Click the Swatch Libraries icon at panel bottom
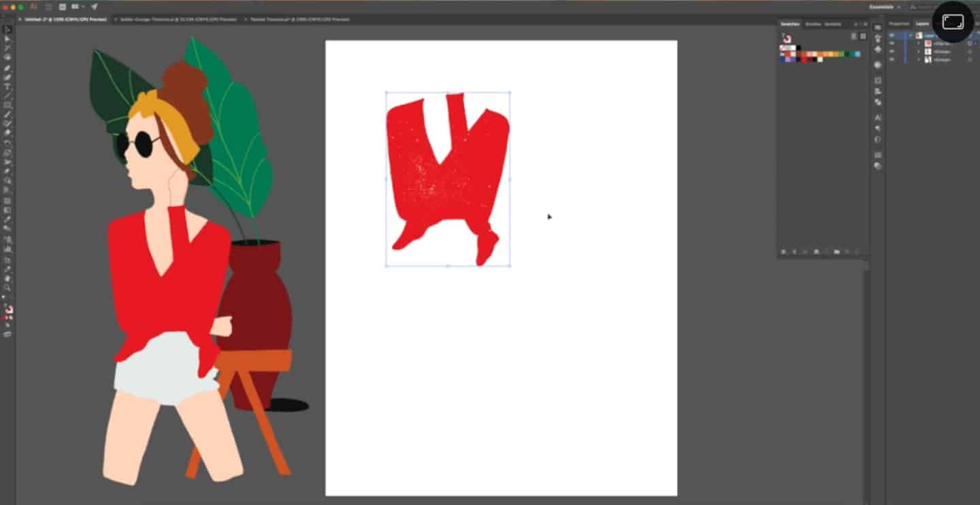This screenshot has width=980, height=505. coord(783,252)
